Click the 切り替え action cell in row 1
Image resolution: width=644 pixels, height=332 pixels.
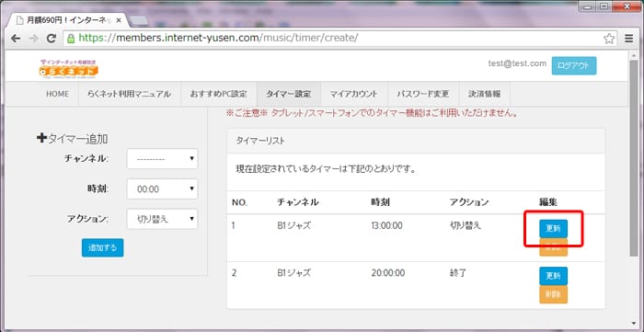(x=466, y=225)
